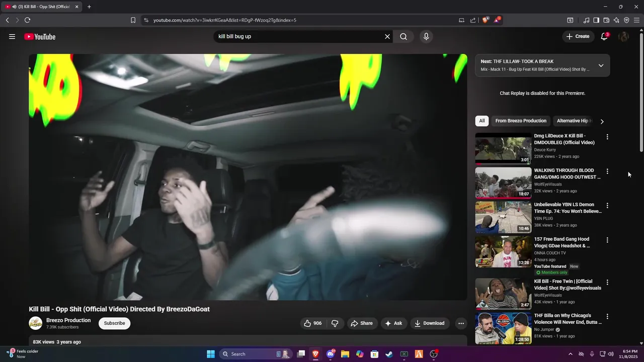Open Brave VPN shield icon
This screenshot has width=644, height=362.
pos(626,20)
